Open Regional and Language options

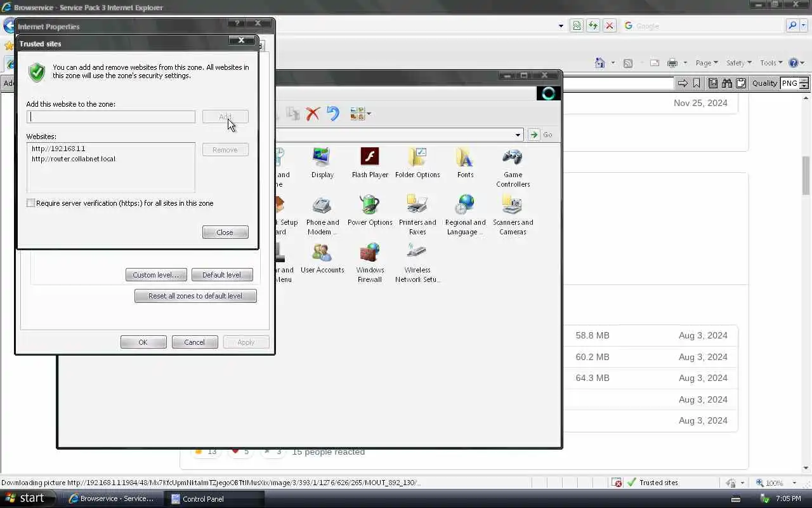(x=465, y=215)
